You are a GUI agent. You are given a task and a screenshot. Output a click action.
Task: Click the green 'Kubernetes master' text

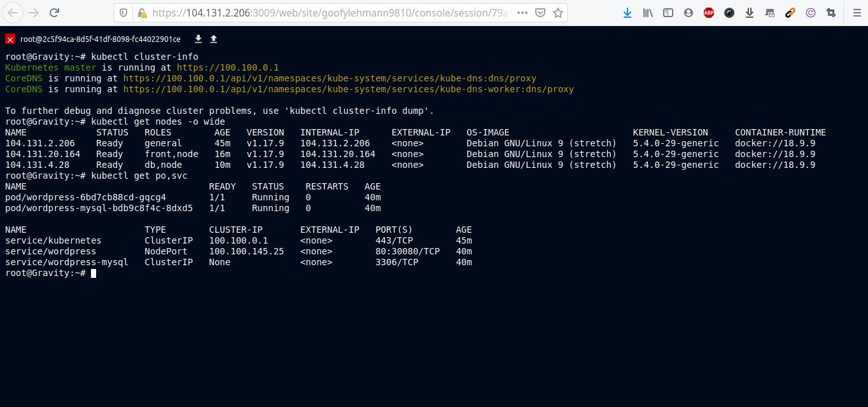(x=50, y=67)
